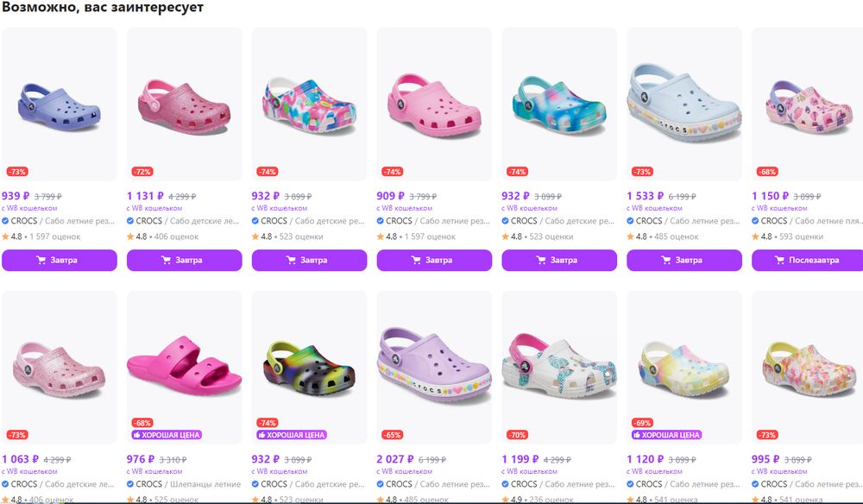
Task: Open the black rainbow tie-dye clog image
Action: coord(309,361)
